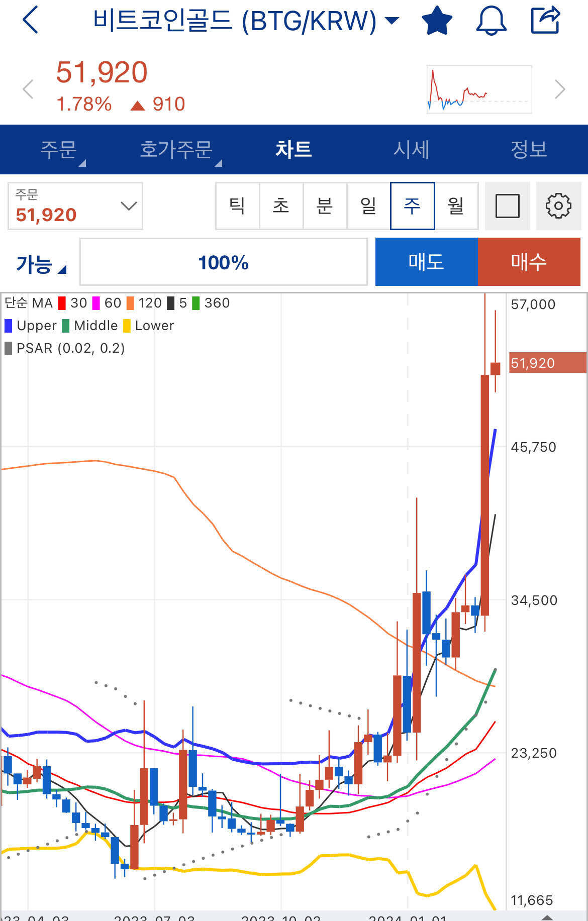Switch to the 시세 tab

coord(411,150)
